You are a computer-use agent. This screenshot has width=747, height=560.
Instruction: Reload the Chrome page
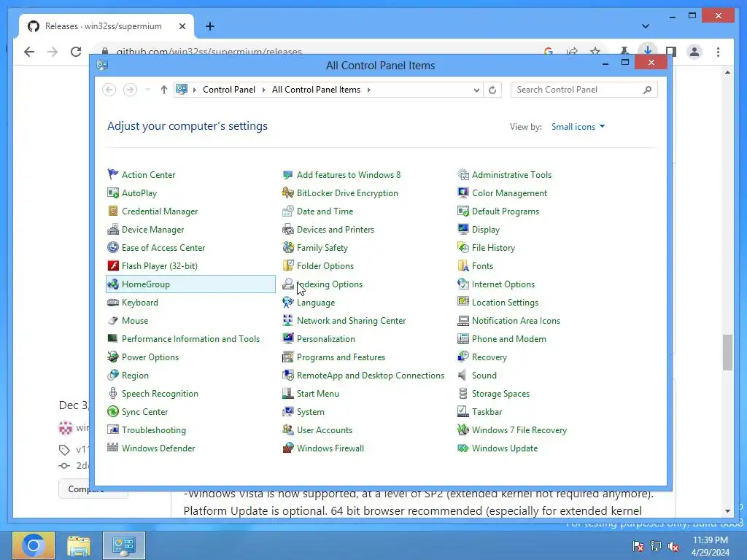(x=76, y=52)
